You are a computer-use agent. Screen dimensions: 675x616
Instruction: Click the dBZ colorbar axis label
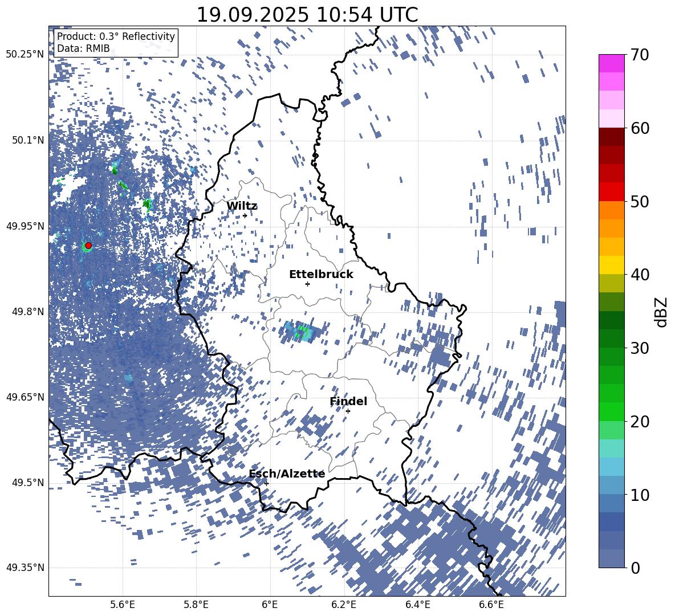pyautogui.click(x=660, y=312)
